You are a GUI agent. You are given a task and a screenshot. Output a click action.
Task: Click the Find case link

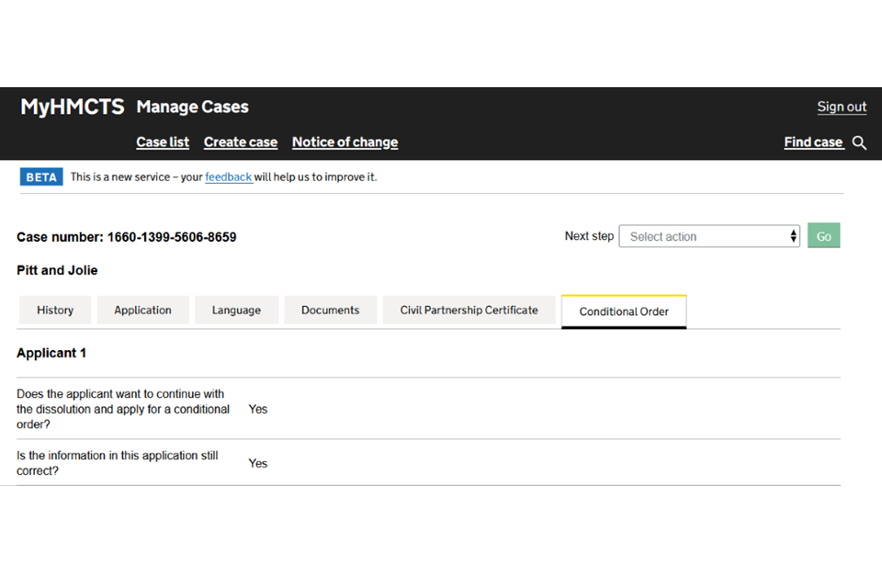point(813,142)
